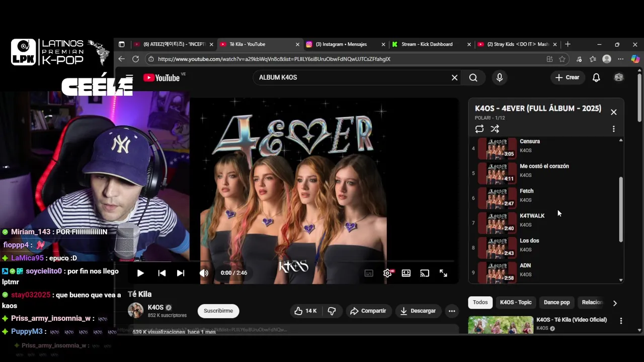Viewport: 644px width, 362px height.
Task: Dislike the Té Kila video
Action: point(332,311)
